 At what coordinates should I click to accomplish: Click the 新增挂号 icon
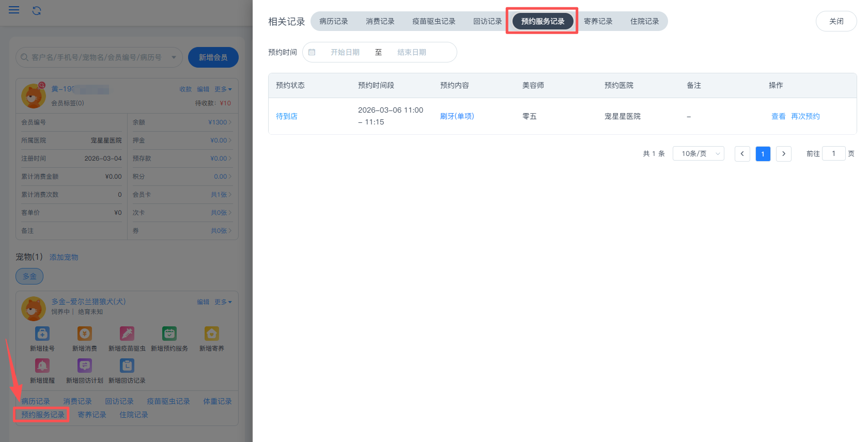(42, 334)
